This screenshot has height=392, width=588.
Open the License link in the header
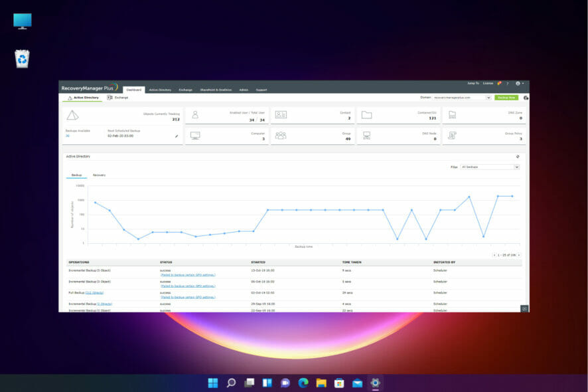(x=488, y=83)
